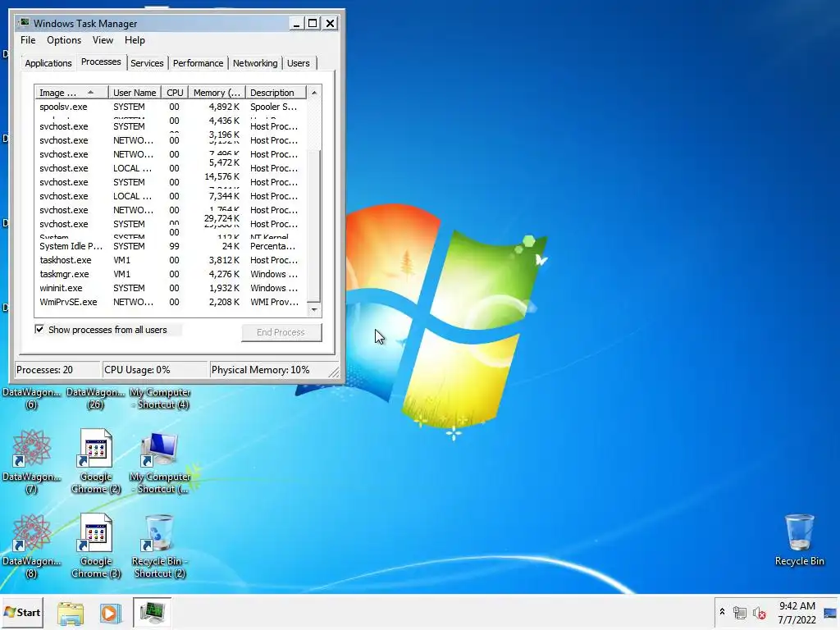
Task: Click the 14,576 K memory value
Action: point(221,176)
